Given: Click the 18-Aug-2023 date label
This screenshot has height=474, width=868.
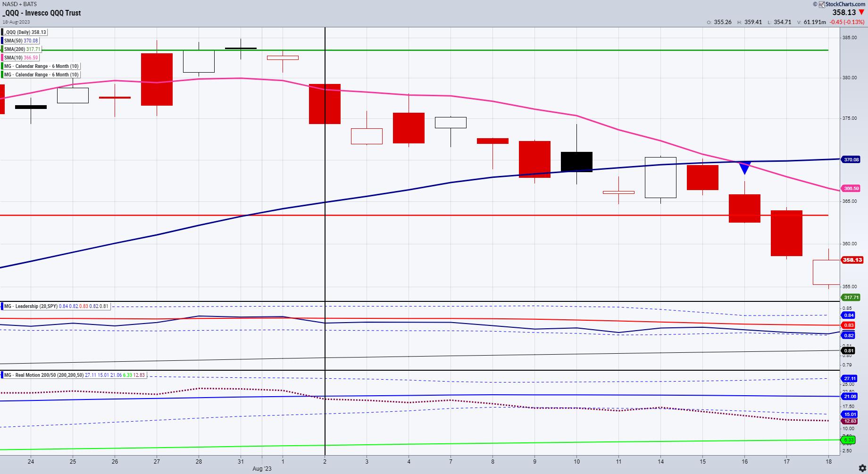Looking at the screenshot, I should click(15, 22).
